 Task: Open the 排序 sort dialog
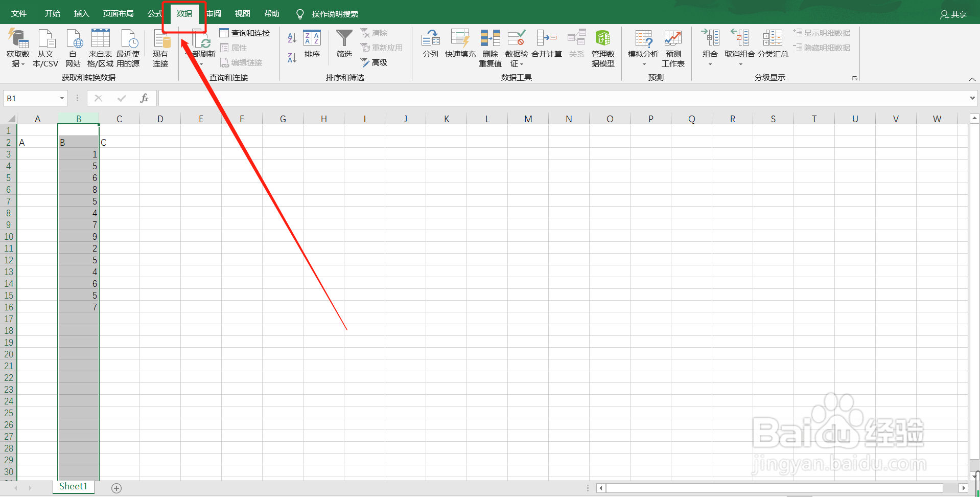(x=312, y=44)
